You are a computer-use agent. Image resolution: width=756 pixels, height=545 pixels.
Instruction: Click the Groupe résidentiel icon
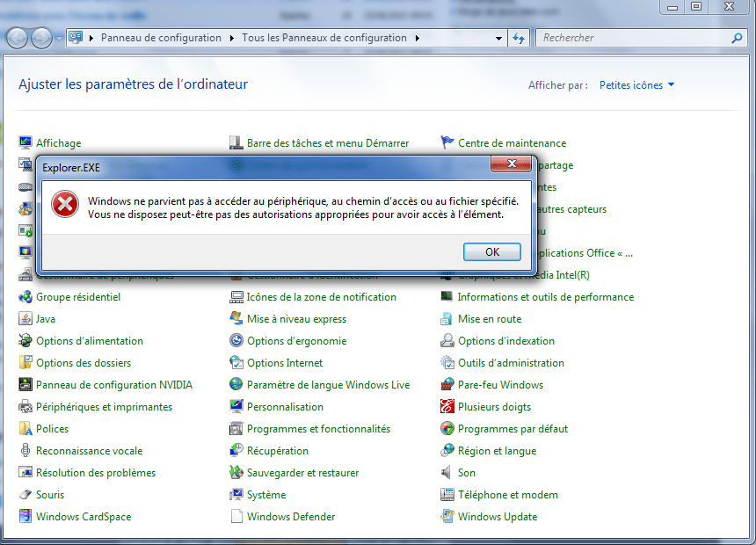25,296
